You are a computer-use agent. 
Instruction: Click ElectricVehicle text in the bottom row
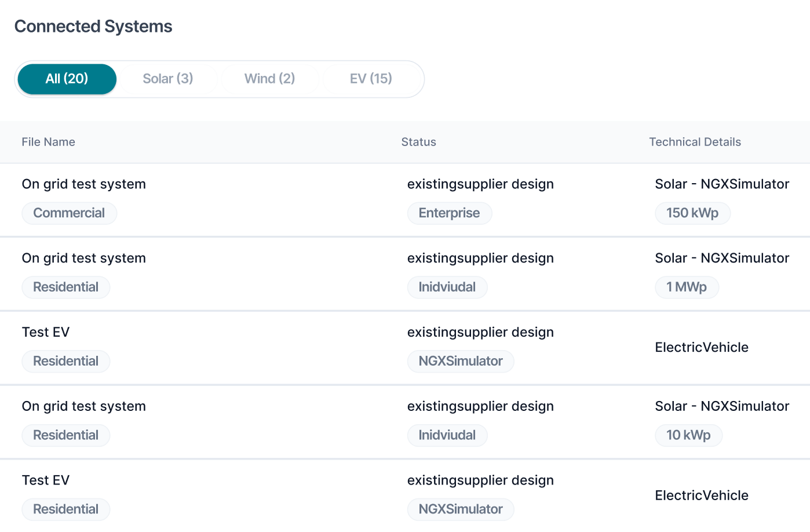click(702, 495)
